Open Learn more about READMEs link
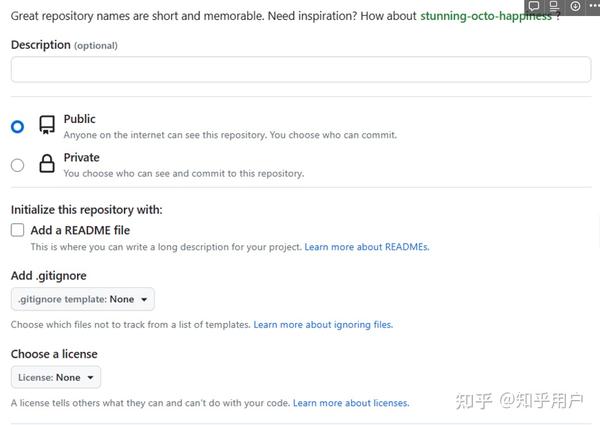600x425 pixels. (x=367, y=247)
